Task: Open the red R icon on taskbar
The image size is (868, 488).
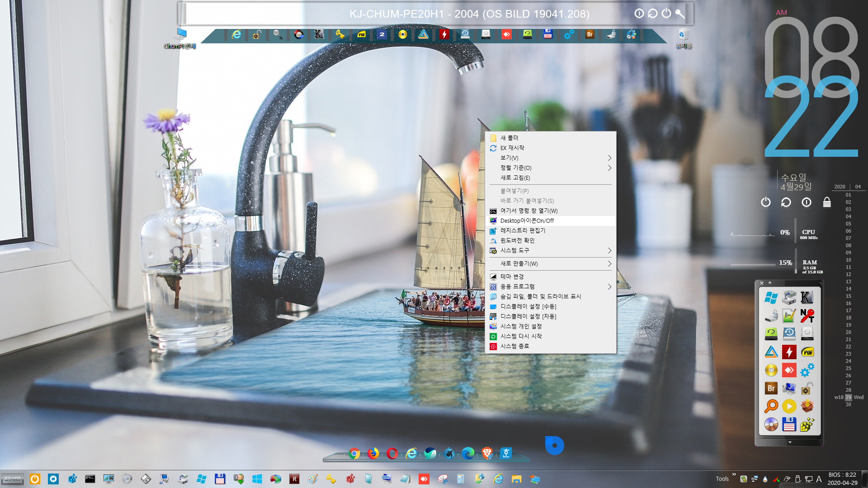Action: pos(294,479)
